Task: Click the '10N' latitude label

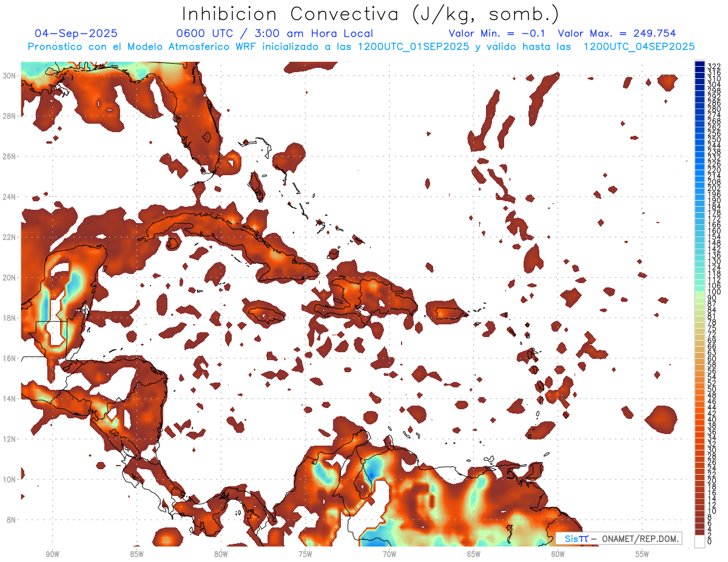Action: (x=10, y=480)
